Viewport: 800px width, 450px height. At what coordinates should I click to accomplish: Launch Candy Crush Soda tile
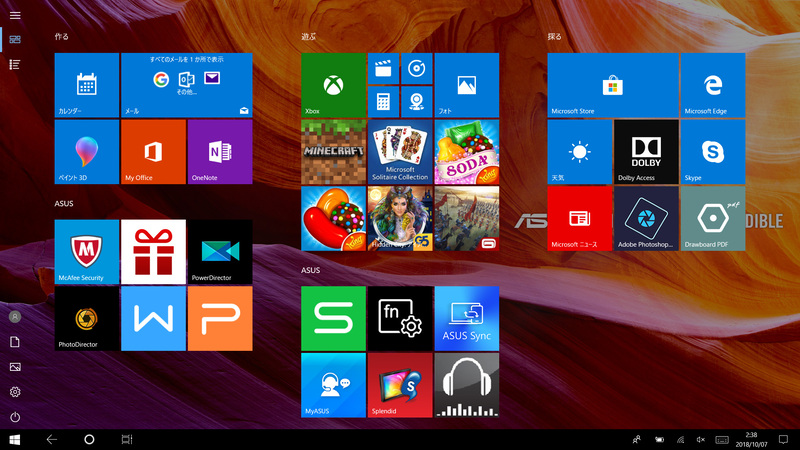tap(467, 152)
